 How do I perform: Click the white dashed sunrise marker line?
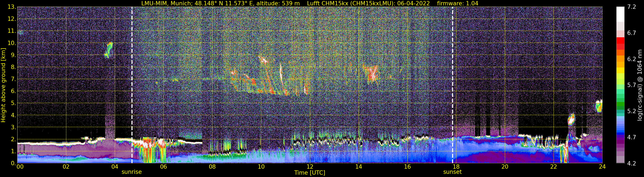pos(132,85)
